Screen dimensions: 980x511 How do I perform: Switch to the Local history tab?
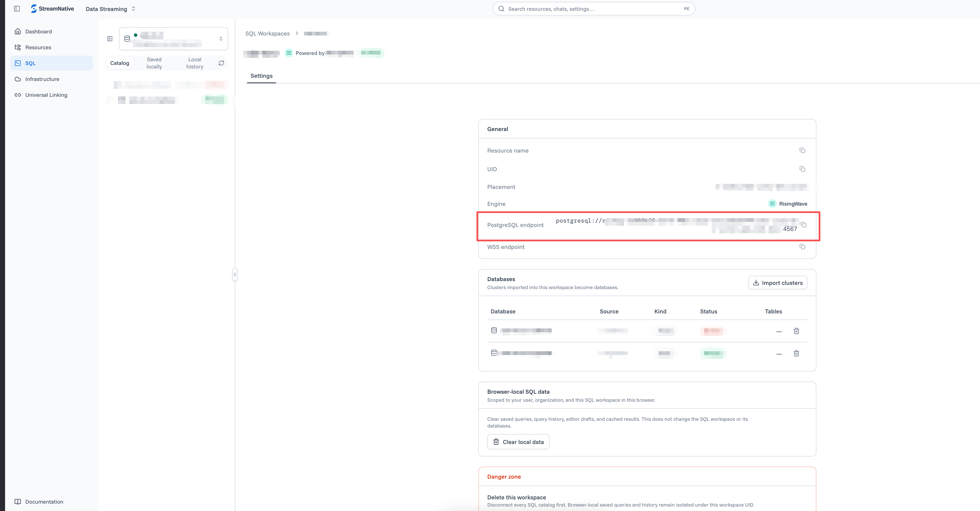point(195,63)
